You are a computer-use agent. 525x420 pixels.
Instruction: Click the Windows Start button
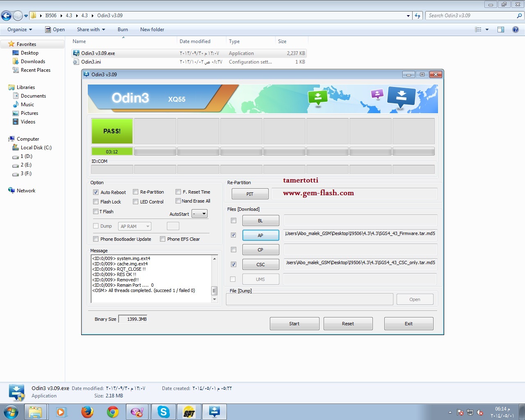pyautogui.click(x=11, y=412)
